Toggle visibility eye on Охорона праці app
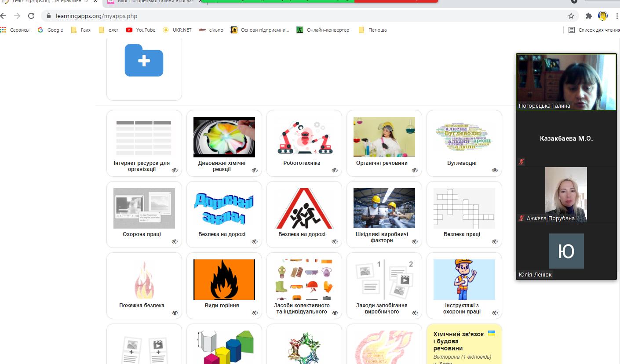This screenshot has height=364, width=620. pyautogui.click(x=175, y=241)
